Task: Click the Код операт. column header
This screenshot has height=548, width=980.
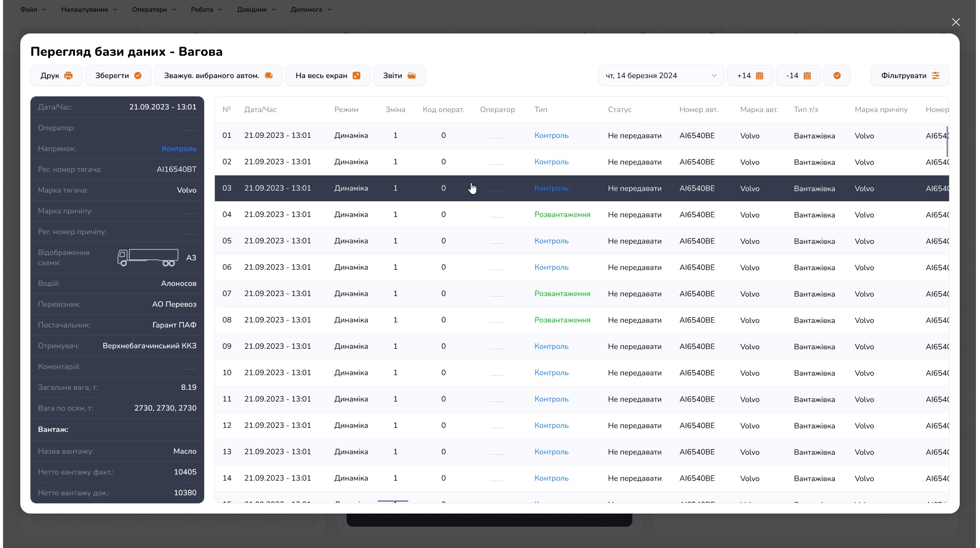Action: [443, 109]
